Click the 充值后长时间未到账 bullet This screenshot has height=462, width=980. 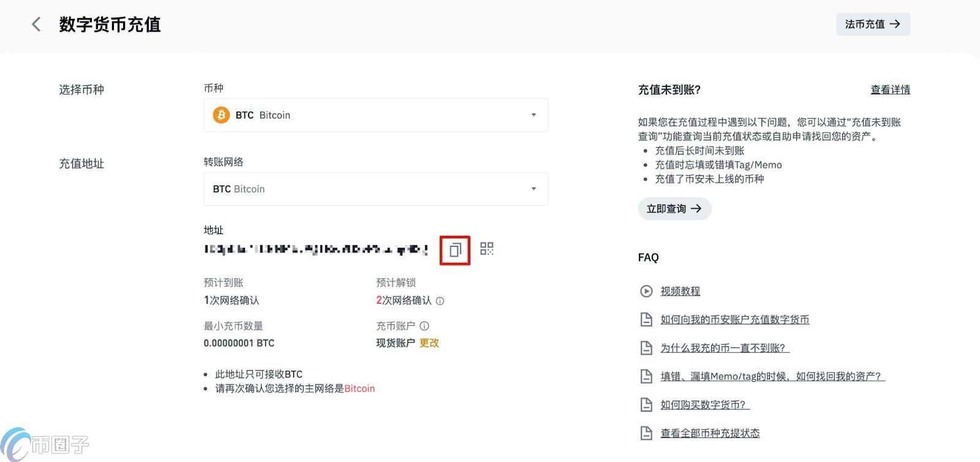point(699,151)
